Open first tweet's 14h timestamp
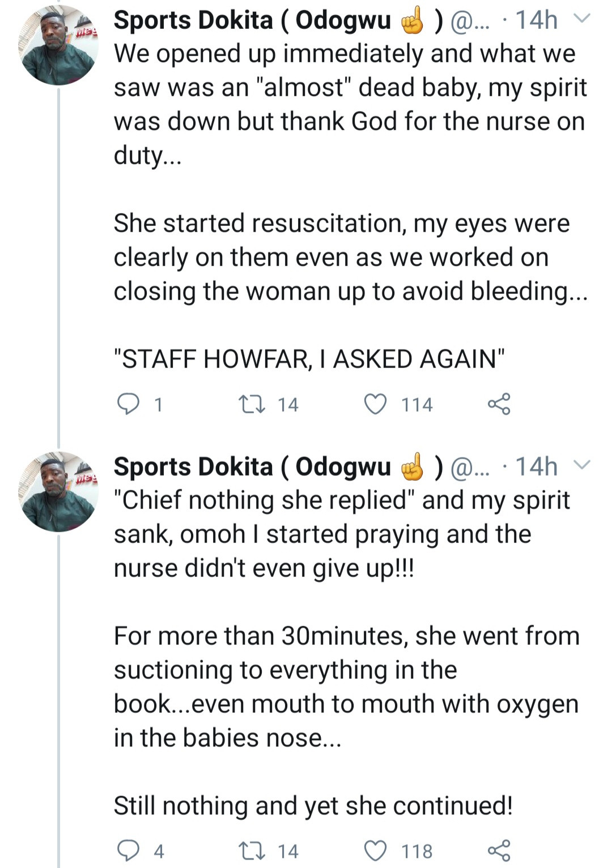The image size is (612, 868). [x=536, y=20]
